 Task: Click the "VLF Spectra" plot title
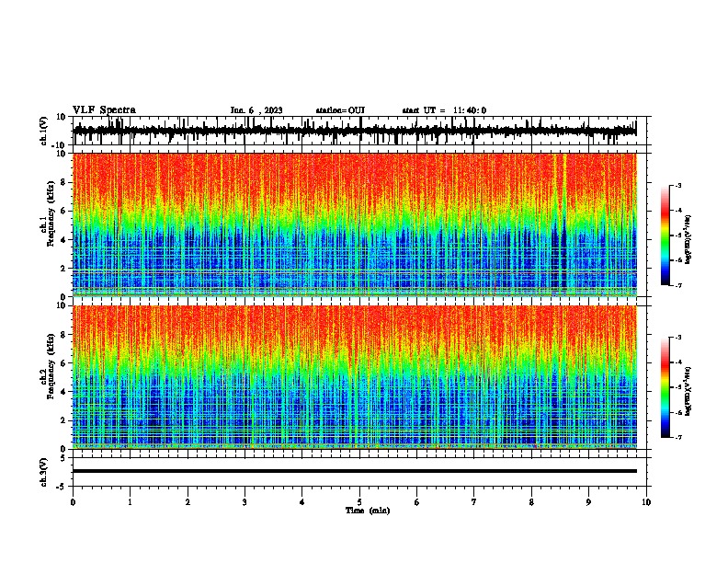point(104,110)
